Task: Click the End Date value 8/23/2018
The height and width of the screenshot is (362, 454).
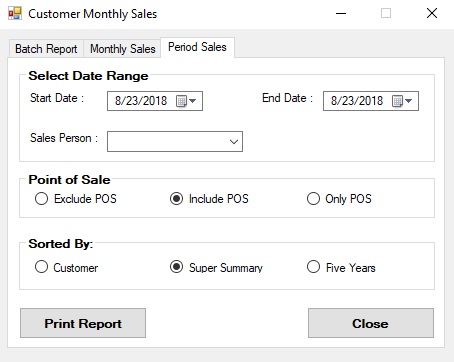Action: (357, 101)
